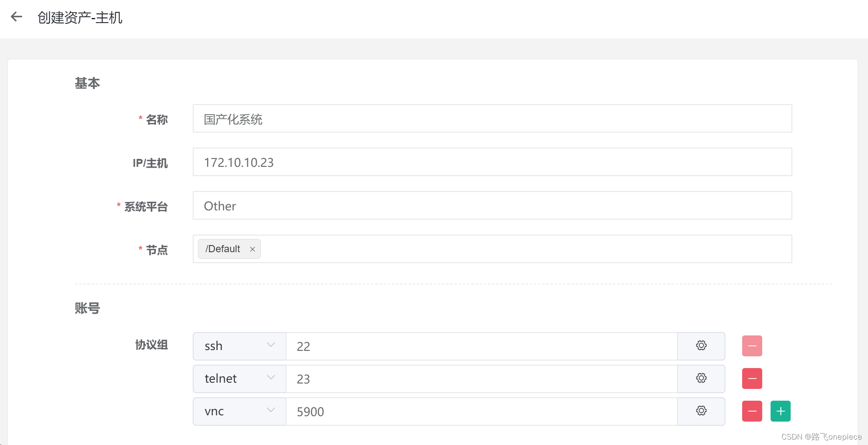The width and height of the screenshot is (868, 445).
Task: Click the 名称 input field
Action: (492, 118)
